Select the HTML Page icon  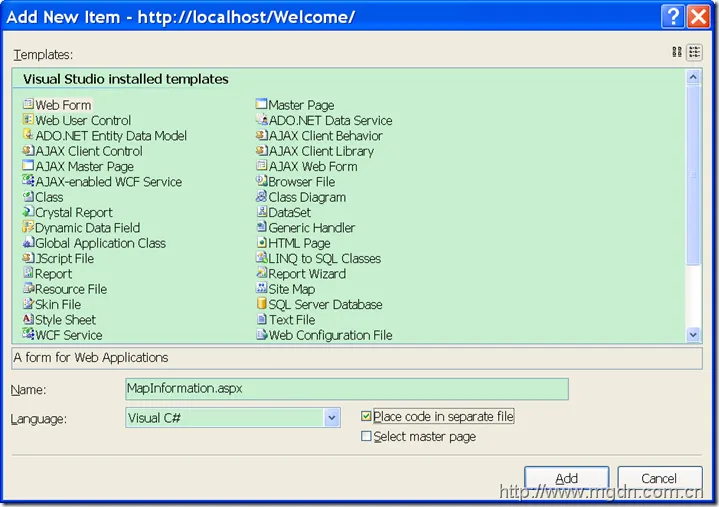pyautogui.click(x=261, y=242)
